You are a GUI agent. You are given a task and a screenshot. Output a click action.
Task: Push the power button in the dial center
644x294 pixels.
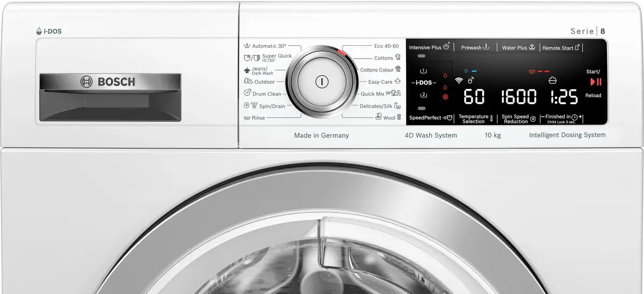point(322,81)
